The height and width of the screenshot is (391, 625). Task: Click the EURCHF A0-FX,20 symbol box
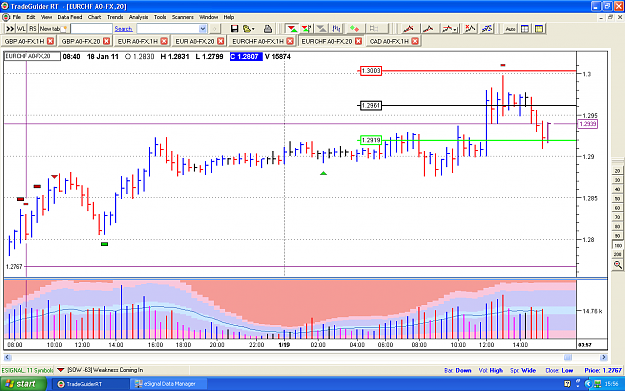(32, 56)
